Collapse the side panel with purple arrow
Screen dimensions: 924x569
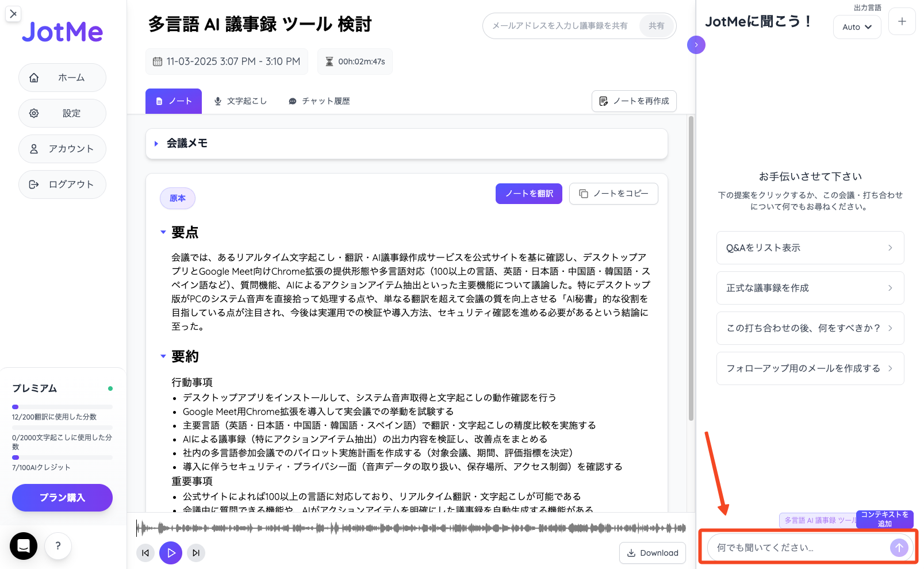tap(696, 45)
